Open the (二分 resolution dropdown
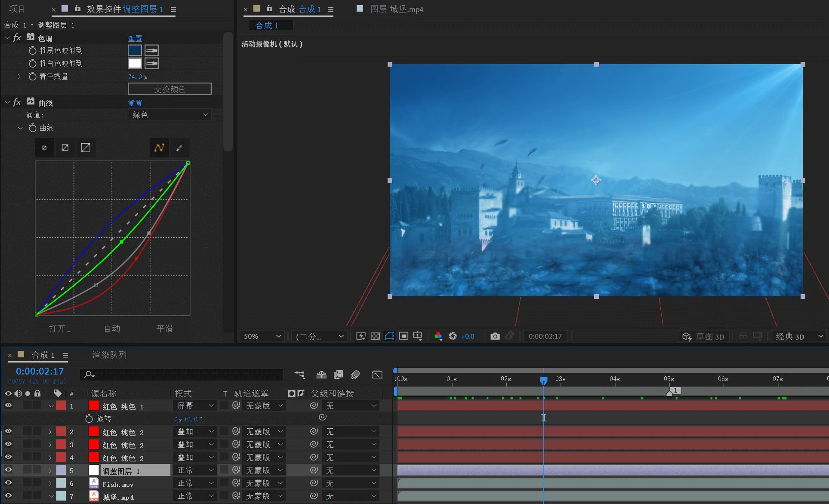 pos(319,336)
